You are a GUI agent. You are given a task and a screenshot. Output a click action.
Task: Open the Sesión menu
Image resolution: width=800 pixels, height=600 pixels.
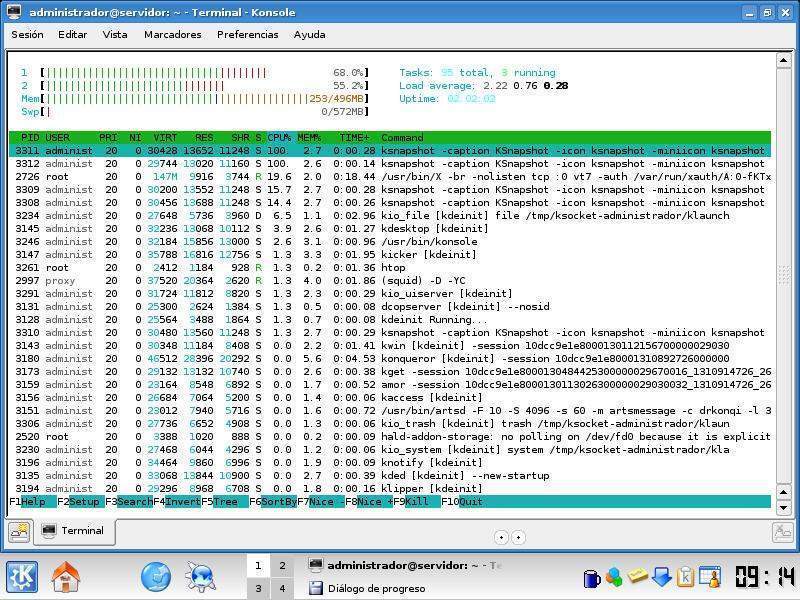[28, 34]
